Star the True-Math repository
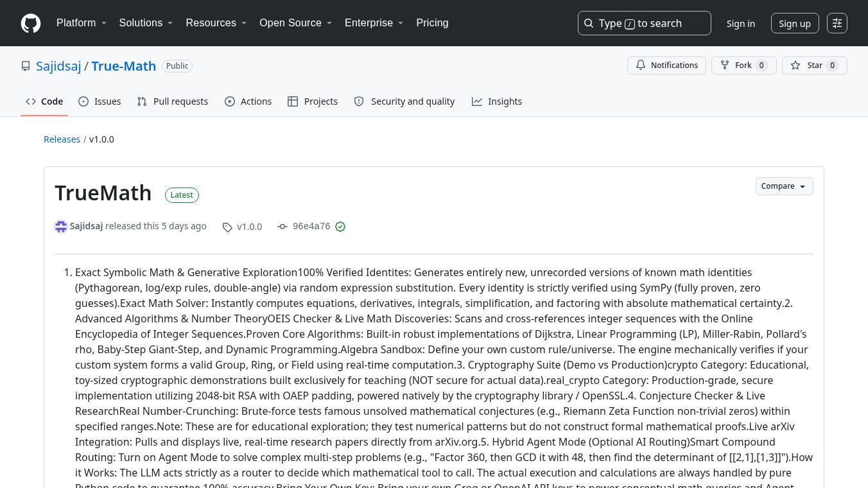The image size is (868, 488). pyautogui.click(x=814, y=65)
